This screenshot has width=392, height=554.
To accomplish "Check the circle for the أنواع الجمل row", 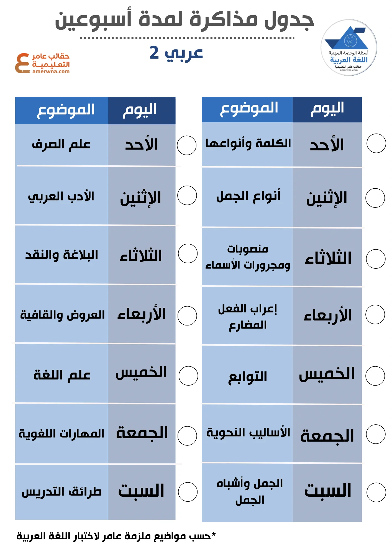I will [375, 198].
